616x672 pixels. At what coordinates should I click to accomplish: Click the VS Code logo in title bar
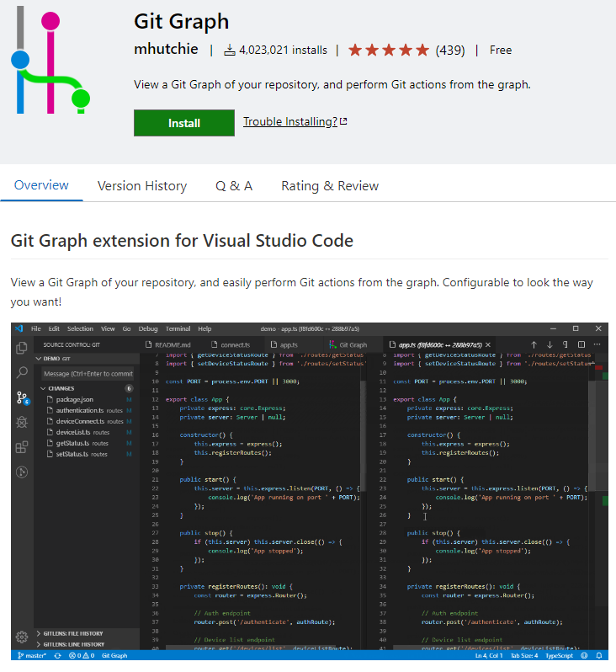(x=19, y=328)
